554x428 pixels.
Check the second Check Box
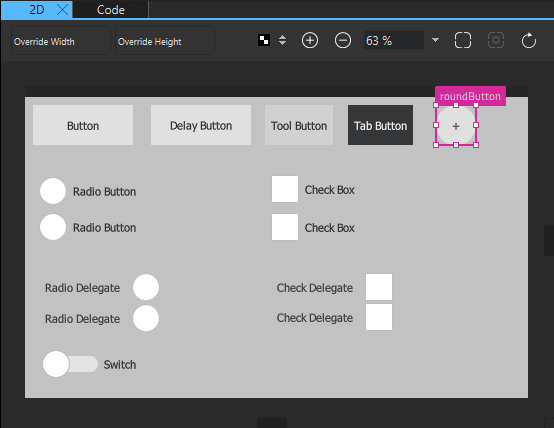(285, 227)
